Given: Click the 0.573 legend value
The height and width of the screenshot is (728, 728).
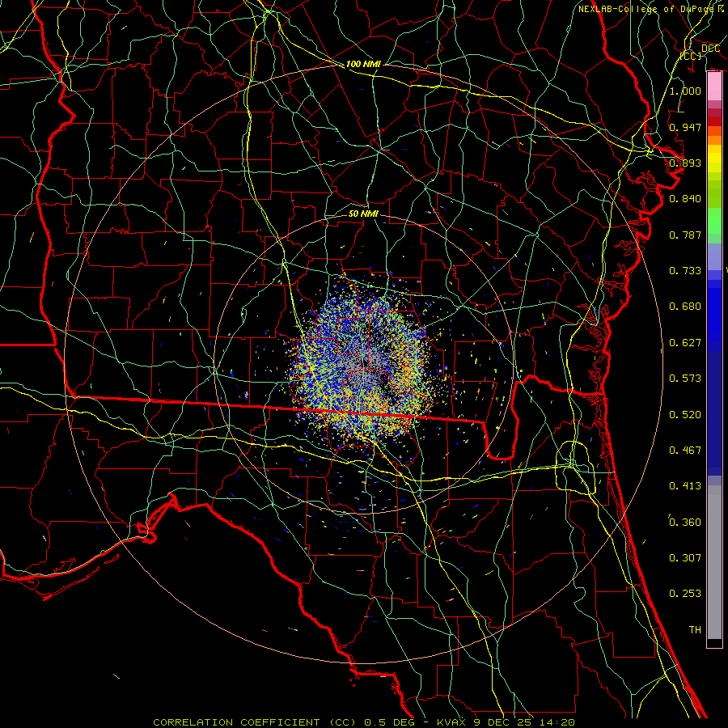Looking at the screenshot, I should click(x=685, y=379).
